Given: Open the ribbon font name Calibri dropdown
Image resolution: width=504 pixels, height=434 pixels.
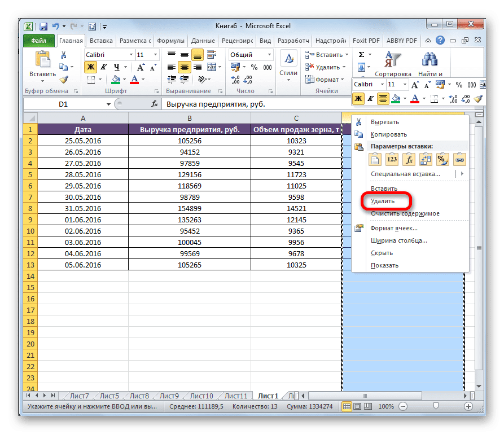Looking at the screenshot, I should pos(131,55).
